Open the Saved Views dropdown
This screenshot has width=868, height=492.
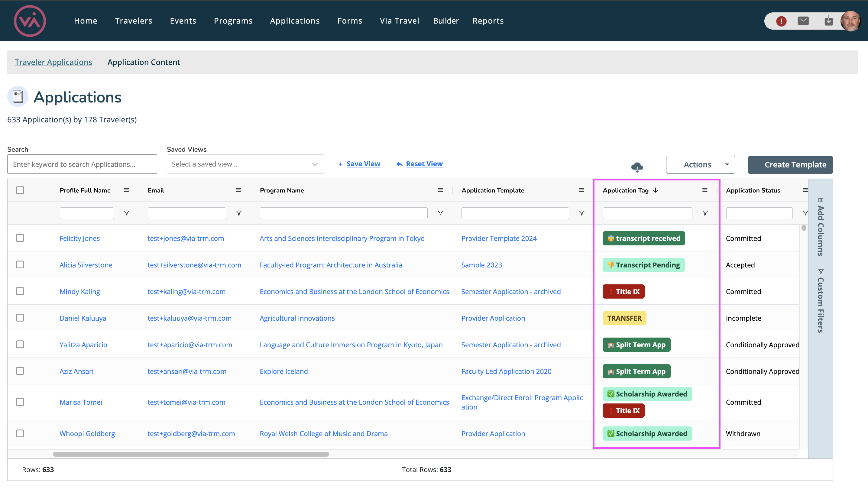tap(245, 164)
